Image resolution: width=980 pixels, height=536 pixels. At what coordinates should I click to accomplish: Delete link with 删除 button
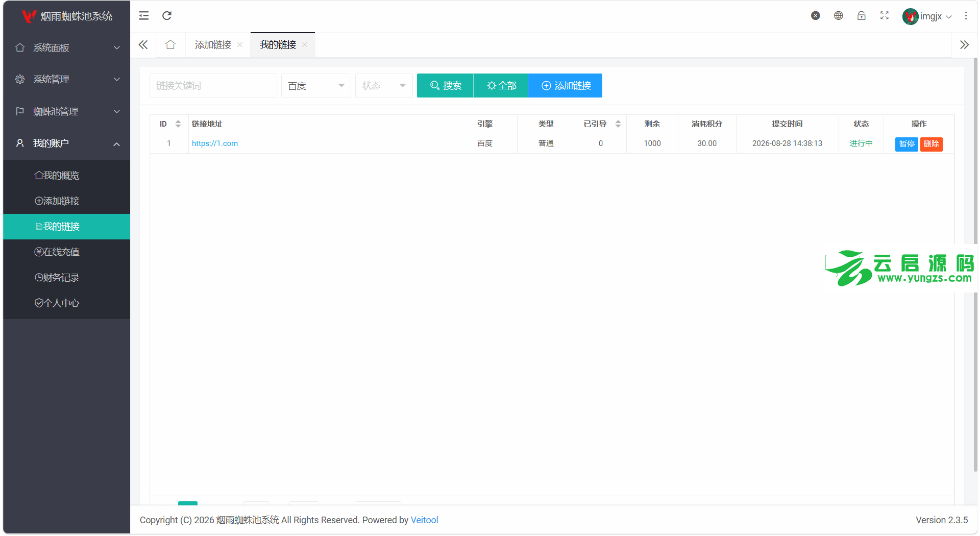(932, 144)
